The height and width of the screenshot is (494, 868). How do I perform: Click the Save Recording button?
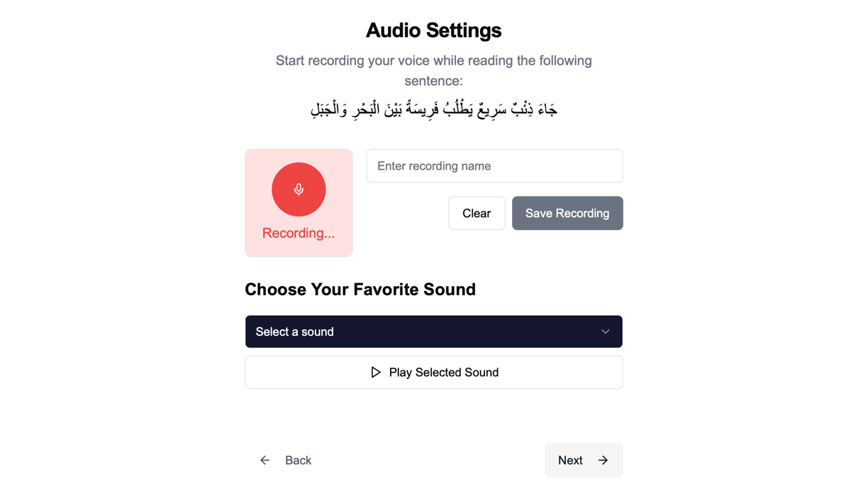[x=567, y=213]
